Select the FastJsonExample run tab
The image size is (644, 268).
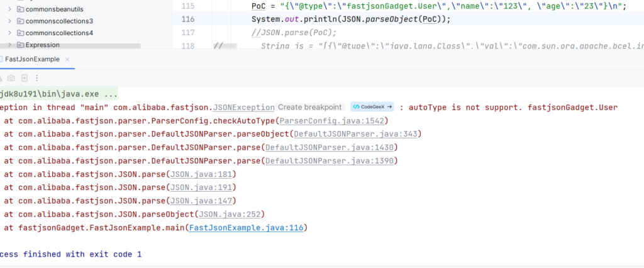click(31, 59)
